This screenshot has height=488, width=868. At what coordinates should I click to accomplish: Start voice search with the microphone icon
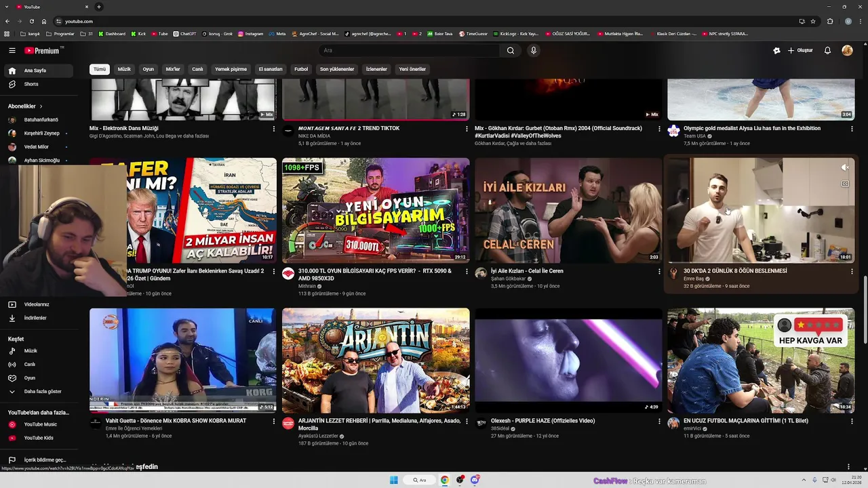click(534, 50)
